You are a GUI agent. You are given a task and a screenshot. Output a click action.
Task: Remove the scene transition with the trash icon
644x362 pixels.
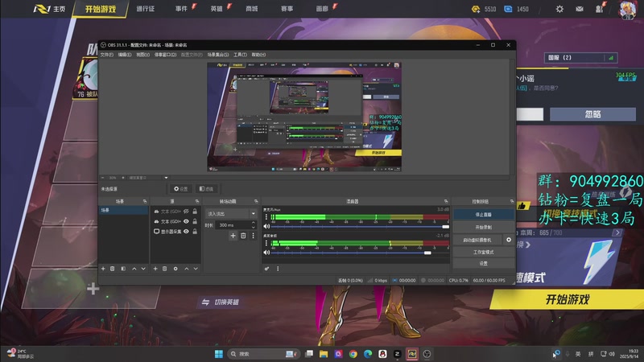click(x=243, y=236)
